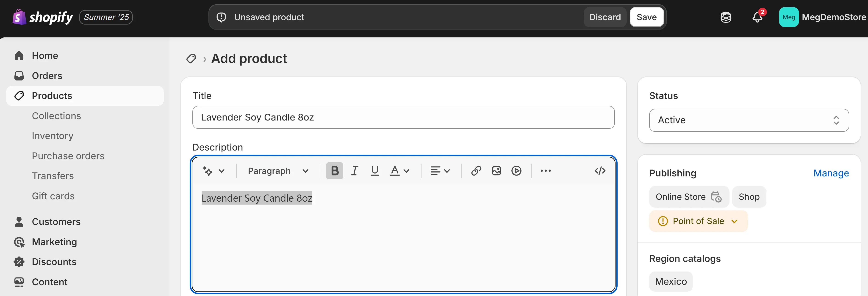Open Products in sidebar

pos(85,96)
